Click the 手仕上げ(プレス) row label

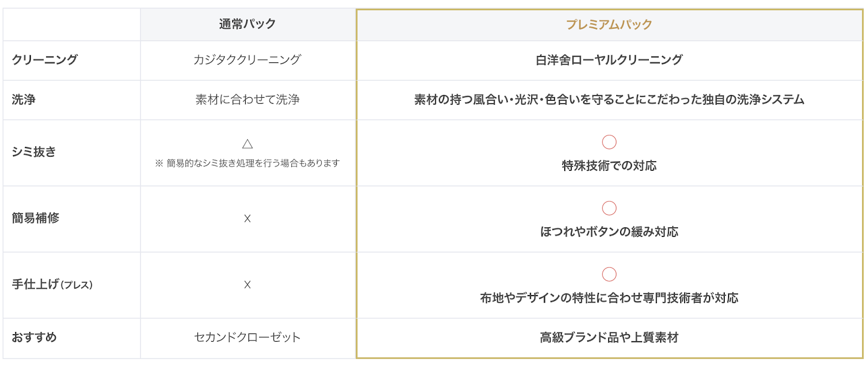click(52, 284)
